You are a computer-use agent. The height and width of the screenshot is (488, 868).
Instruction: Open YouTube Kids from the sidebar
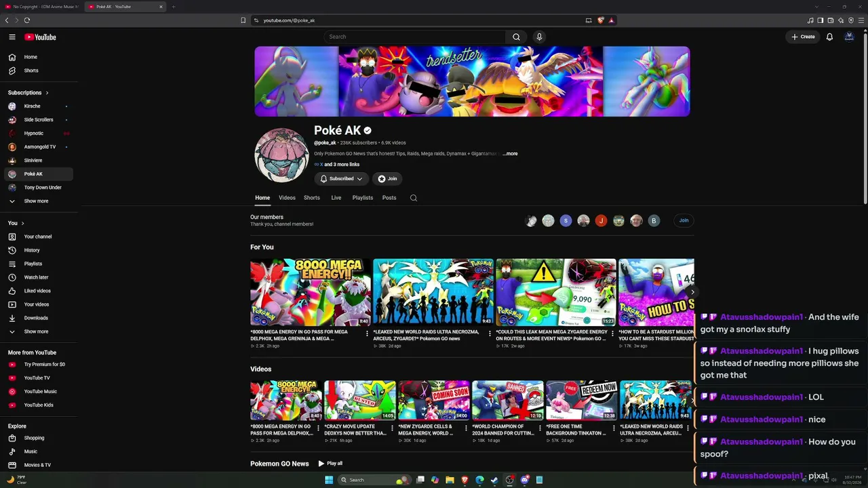coord(39,405)
